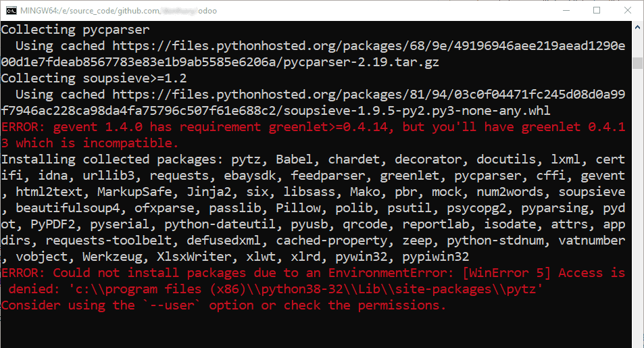Click the soupsieve-1.9.5 wheel URL
The width and height of the screenshot is (644, 348).
click(x=313, y=102)
